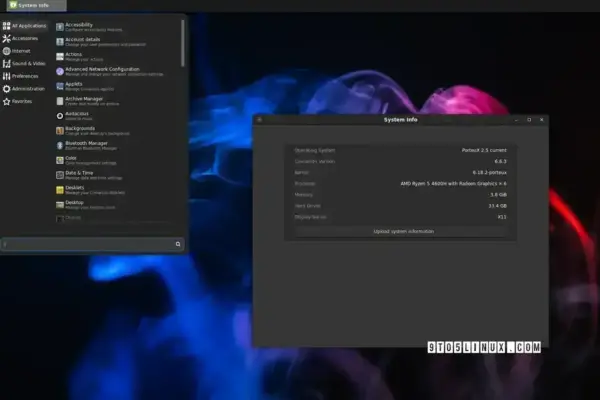
Task: Select the kernel value 6.18.2-porteux
Action: [x=490, y=173]
